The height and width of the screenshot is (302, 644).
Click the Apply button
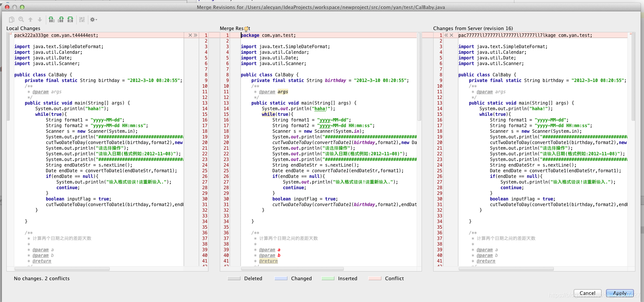point(620,293)
